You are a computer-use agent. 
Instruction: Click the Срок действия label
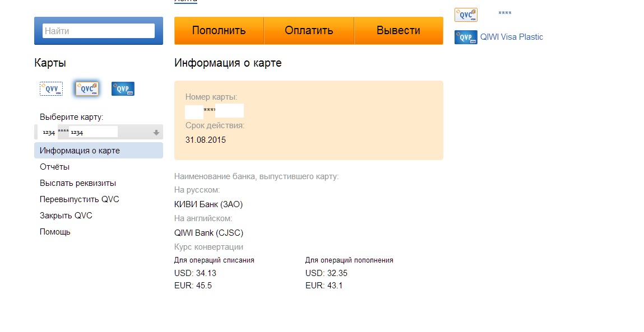click(215, 125)
